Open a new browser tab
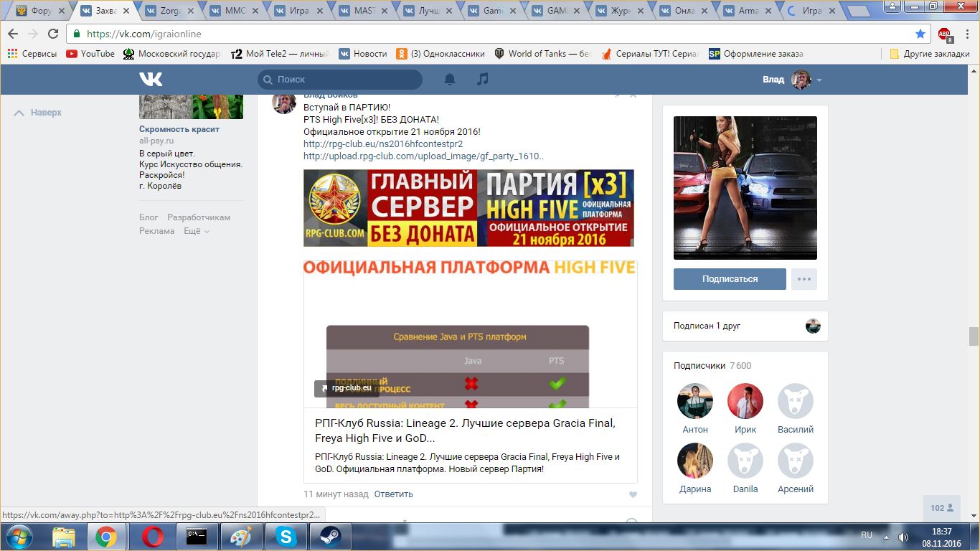Viewport: 980px width, 551px height. [858, 11]
